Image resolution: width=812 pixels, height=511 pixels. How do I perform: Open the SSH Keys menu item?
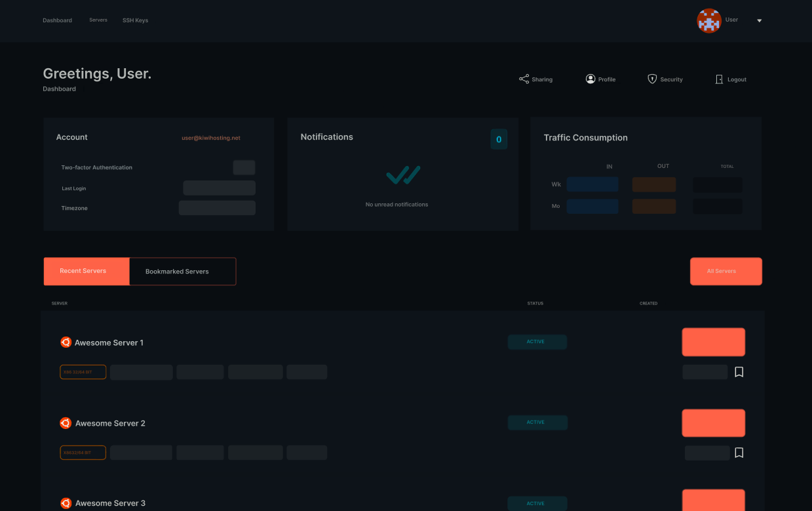(x=135, y=20)
